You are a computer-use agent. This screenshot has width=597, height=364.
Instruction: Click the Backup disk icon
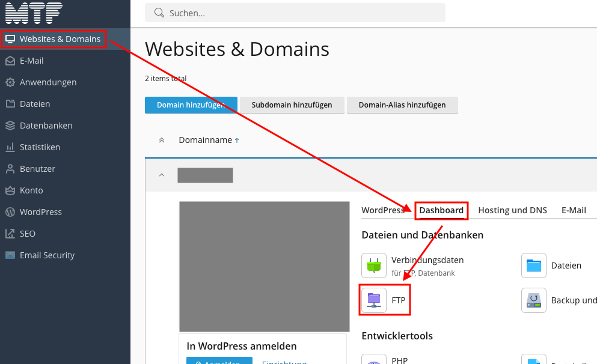(533, 300)
